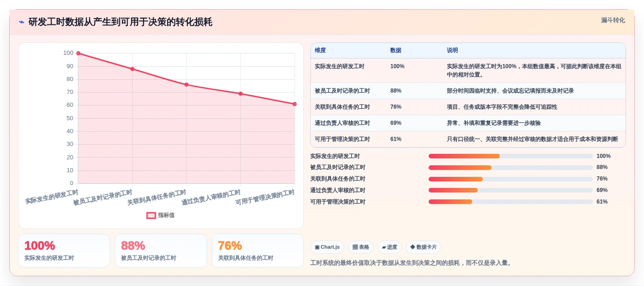
Task: Click the progress bar for 实际发生的研发工时
Action: tap(511, 156)
